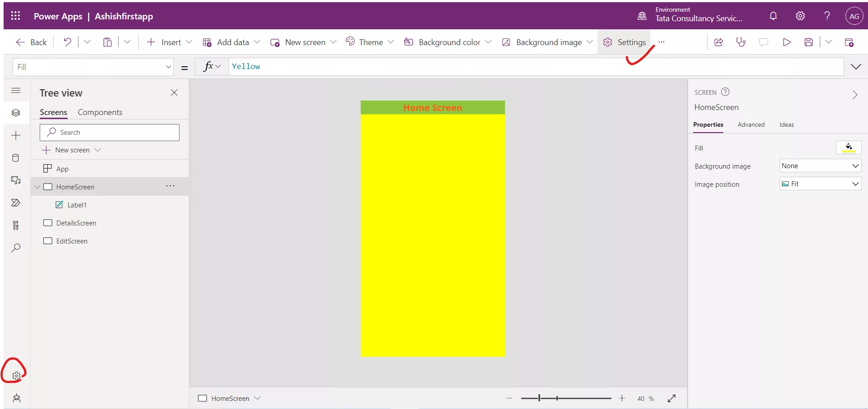The image size is (868, 409).
Task: Click the fit-to-window expand icon
Action: click(x=671, y=398)
